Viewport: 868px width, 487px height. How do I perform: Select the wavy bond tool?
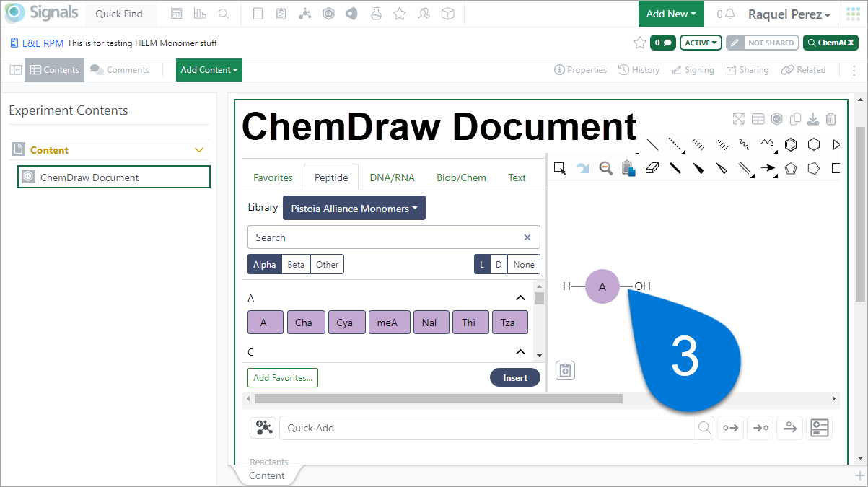point(745,144)
